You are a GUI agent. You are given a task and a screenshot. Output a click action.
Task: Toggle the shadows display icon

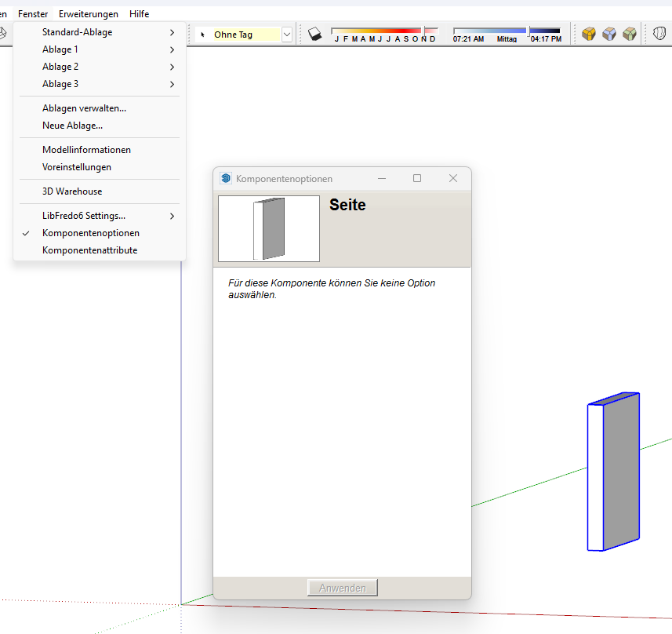[x=314, y=35]
